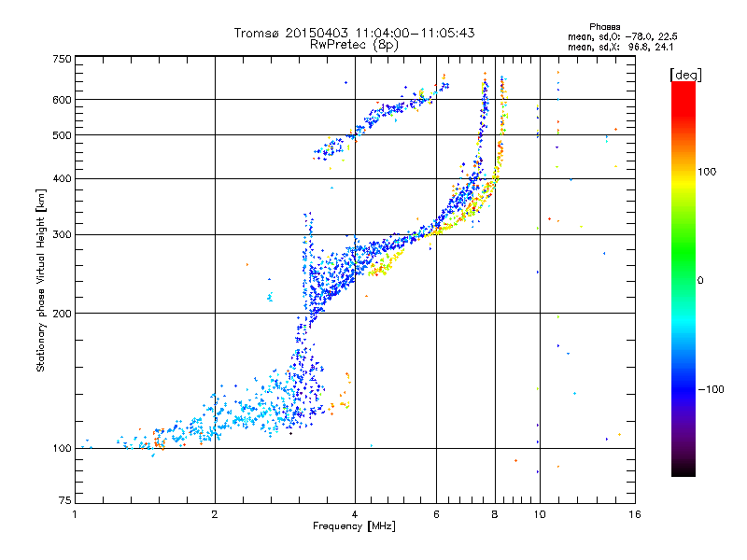Click y-axis tick label '600'
The image size is (747, 560).
click(62, 100)
